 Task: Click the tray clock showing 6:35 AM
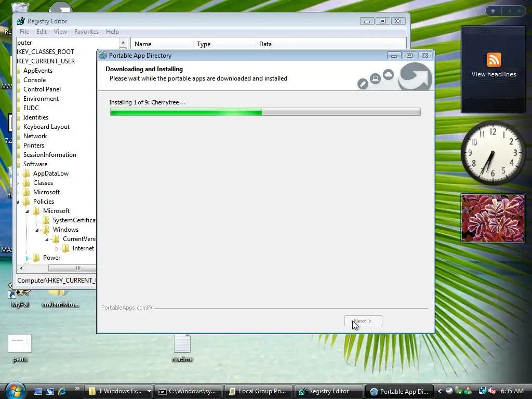(512, 391)
